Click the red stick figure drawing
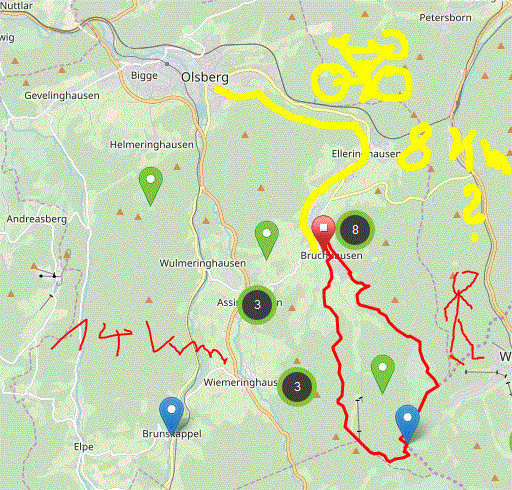The width and height of the screenshot is (512, 490). pos(463,317)
